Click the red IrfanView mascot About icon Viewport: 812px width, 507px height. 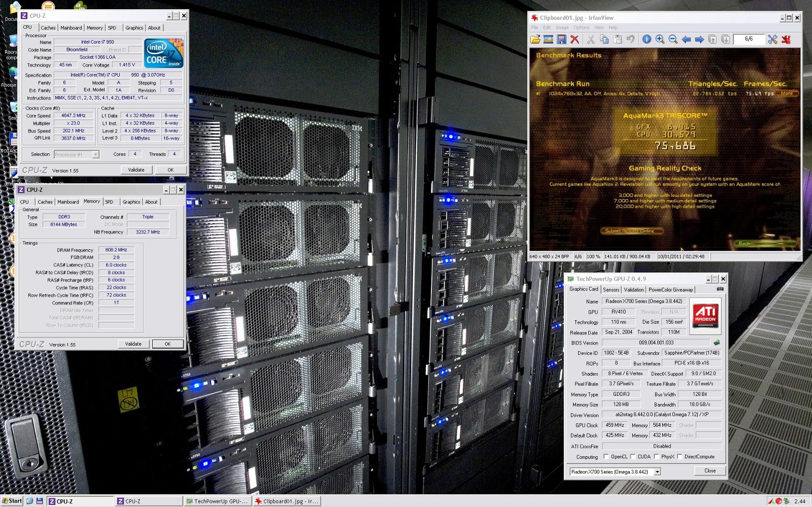click(786, 39)
